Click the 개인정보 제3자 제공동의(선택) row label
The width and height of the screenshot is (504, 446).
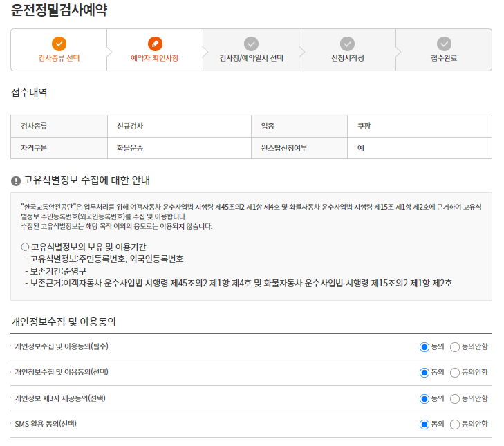(x=60, y=398)
